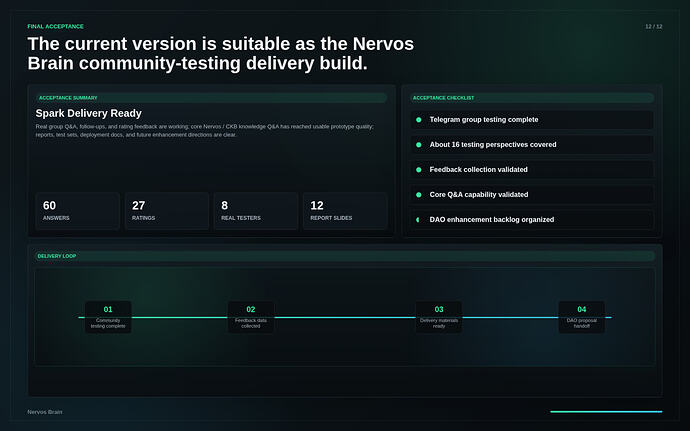
Task: Select step 03 Delivery materials ready
Action: click(439, 317)
